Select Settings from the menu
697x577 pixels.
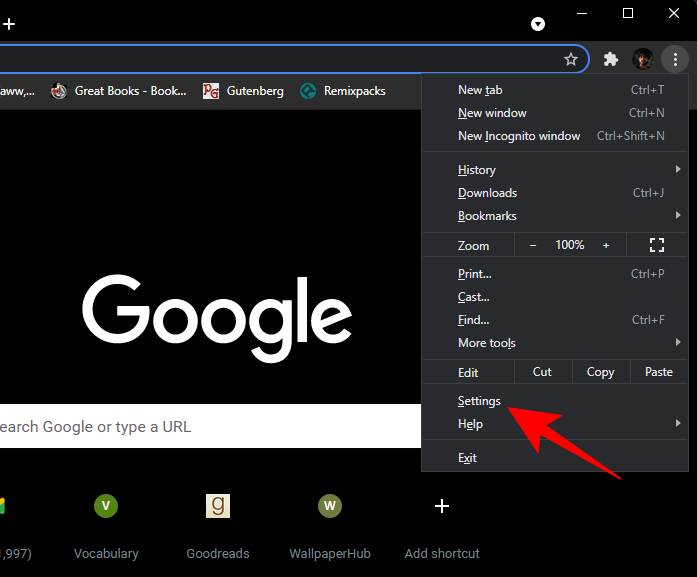click(x=479, y=401)
